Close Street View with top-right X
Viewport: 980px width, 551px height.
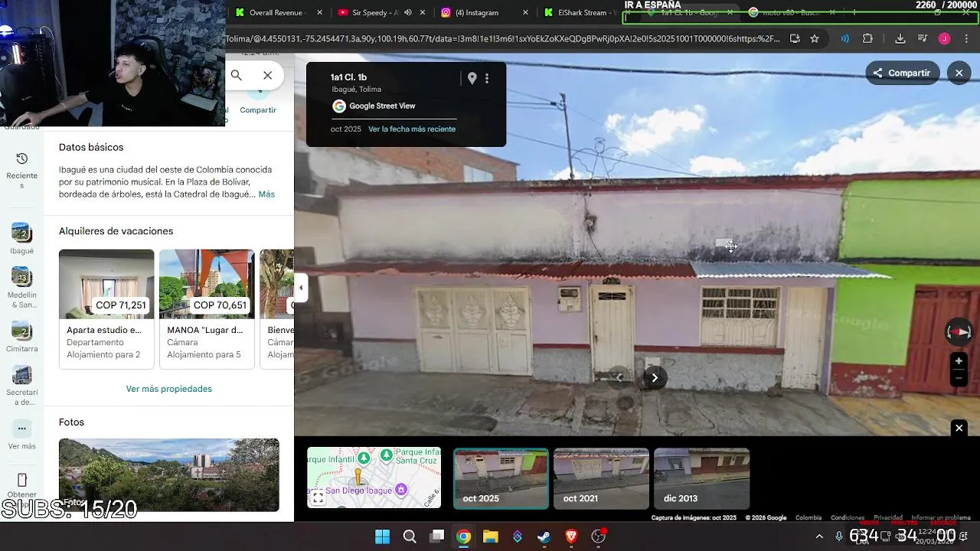tap(959, 73)
